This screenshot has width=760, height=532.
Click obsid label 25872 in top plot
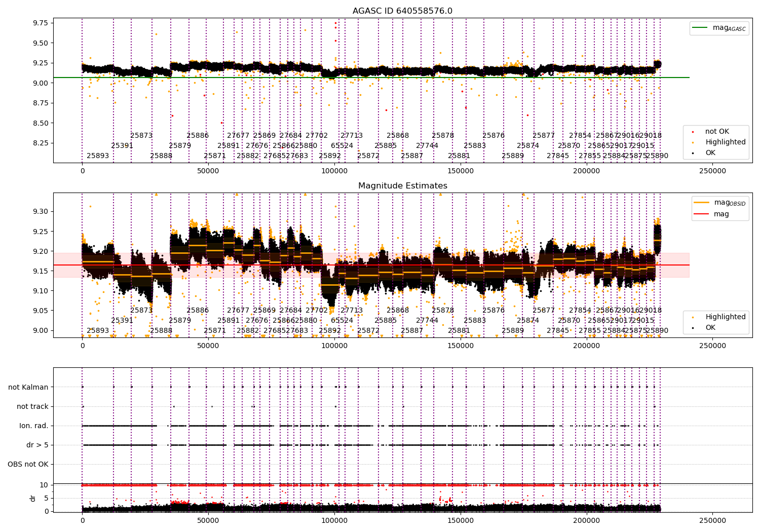[x=368, y=156]
